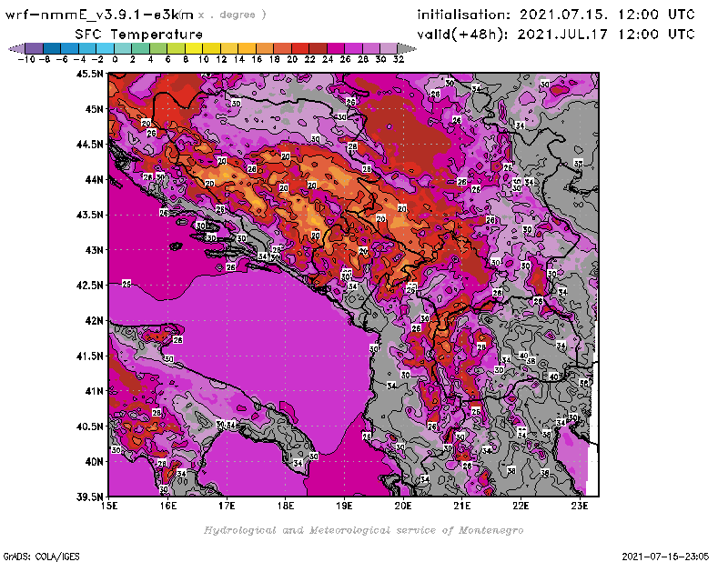Choose the cyan swatch between -2 and 0
The height and width of the screenshot is (562, 728).
coord(105,48)
